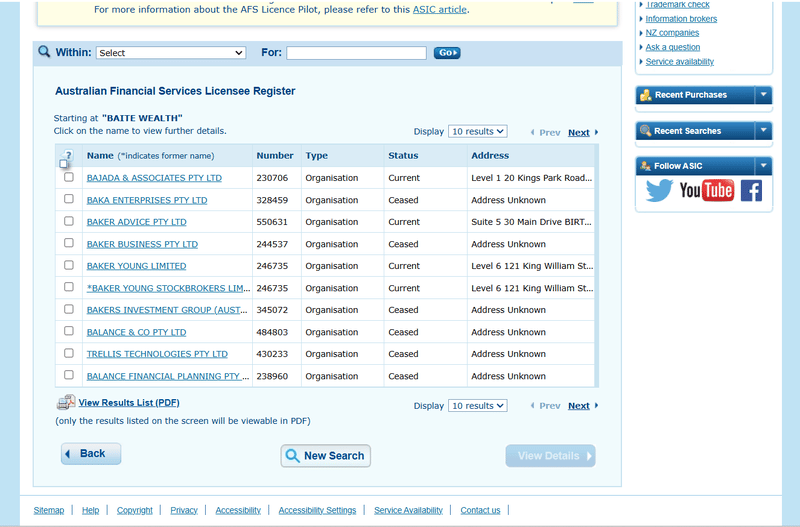The image size is (800, 527).
Task: Open TRELLIS TECHNOLOGIES PTY LTD link
Action: coord(157,354)
